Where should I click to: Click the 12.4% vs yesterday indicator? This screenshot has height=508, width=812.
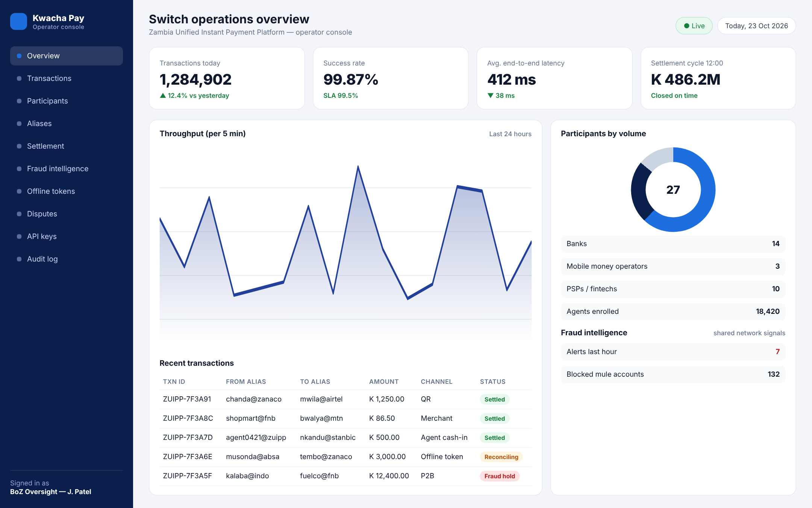tap(194, 96)
